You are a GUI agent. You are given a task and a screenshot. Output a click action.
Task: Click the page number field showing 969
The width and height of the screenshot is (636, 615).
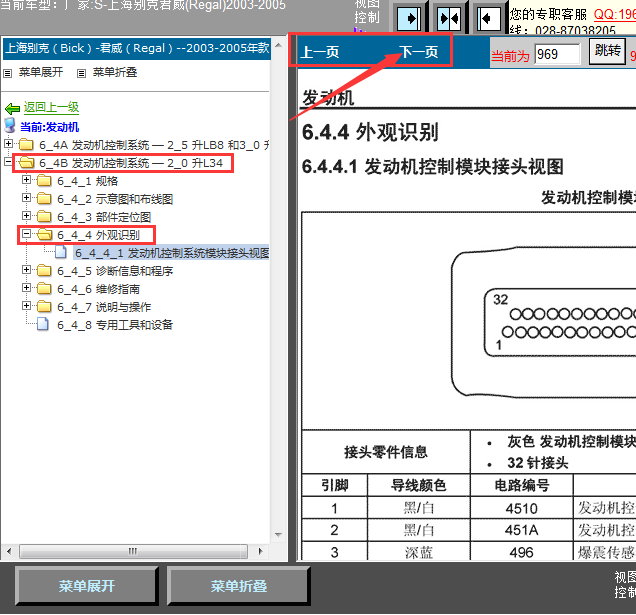557,54
